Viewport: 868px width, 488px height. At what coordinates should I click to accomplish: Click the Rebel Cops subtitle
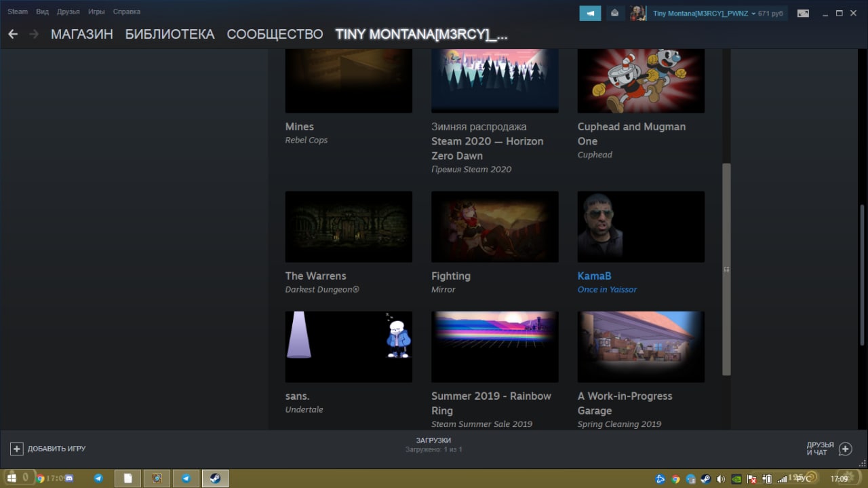[307, 140]
